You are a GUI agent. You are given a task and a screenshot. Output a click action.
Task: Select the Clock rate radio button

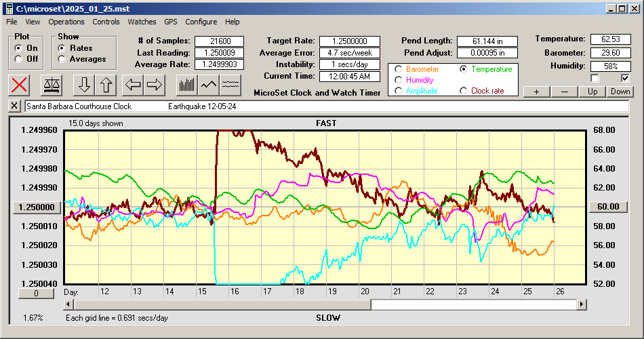tap(464, 91)
